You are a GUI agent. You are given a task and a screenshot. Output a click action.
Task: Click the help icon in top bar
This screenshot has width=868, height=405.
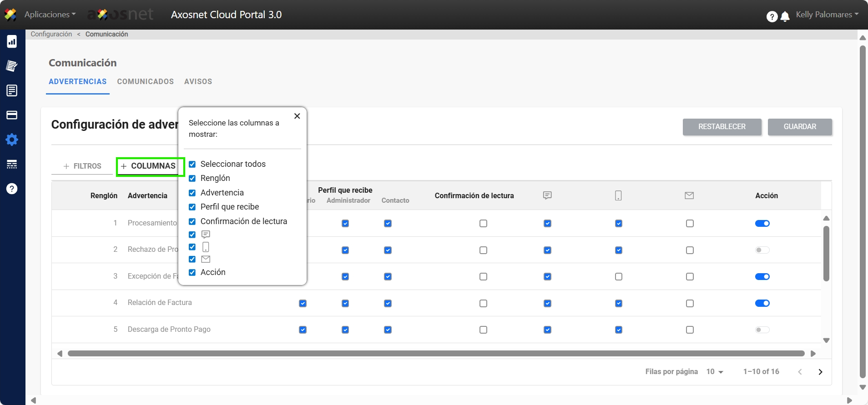click(x=772, y=17)
